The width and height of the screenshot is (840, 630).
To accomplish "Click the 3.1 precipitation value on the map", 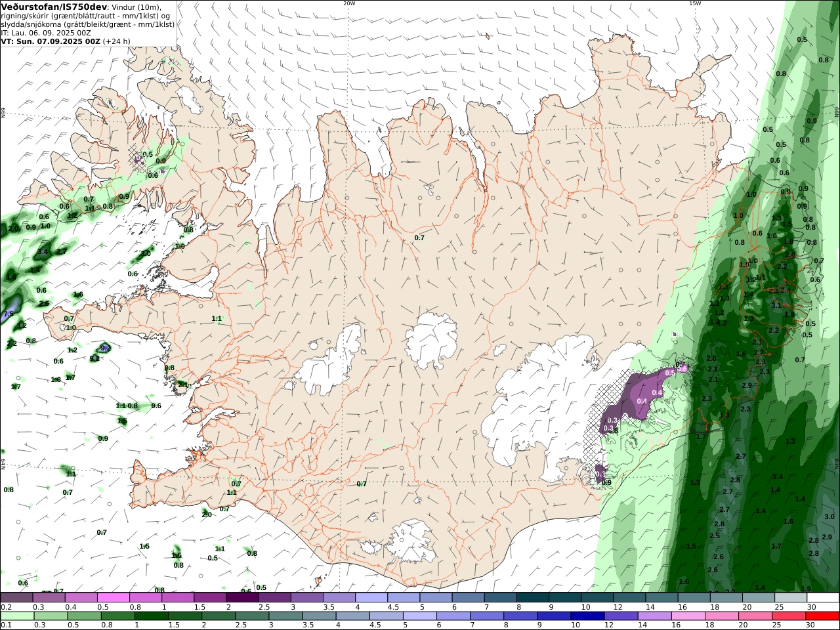I will point(776,305).
